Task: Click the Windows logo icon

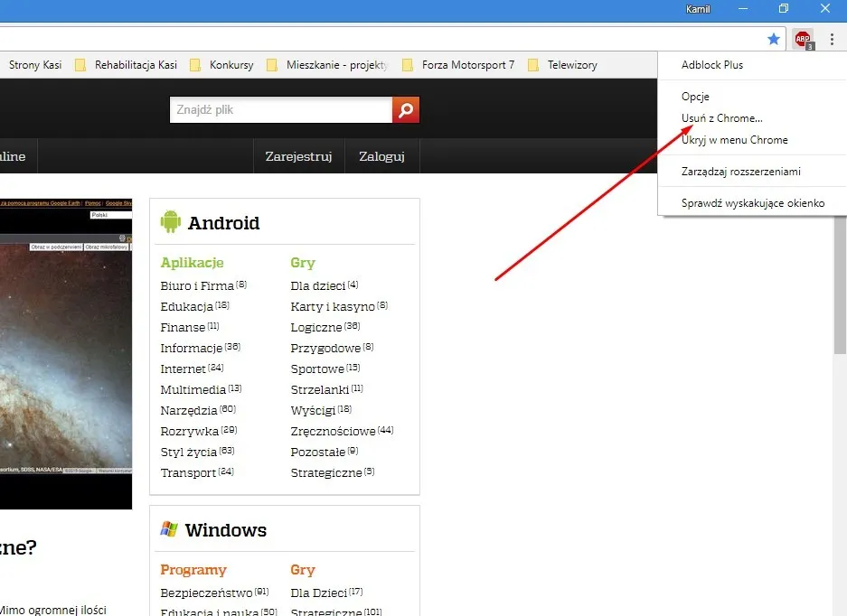Action: tap(170, 530)
